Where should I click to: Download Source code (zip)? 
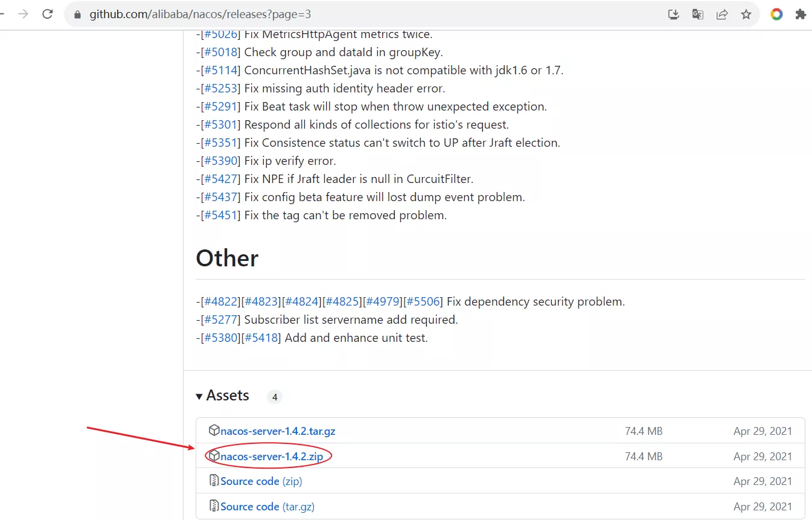pos(261,481)
